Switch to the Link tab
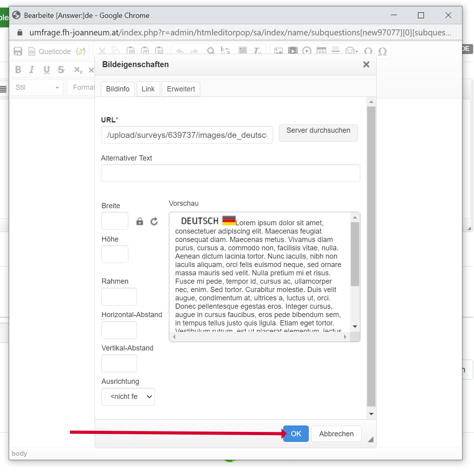The height and width of the screenshot is (476, 474). click(x=148, y=89)
